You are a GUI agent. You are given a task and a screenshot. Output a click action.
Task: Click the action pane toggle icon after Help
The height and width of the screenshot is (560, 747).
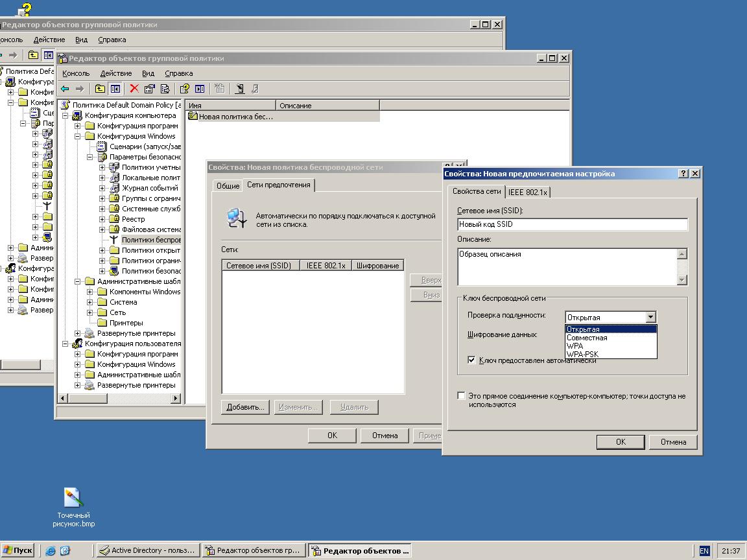tap(200, 89)
